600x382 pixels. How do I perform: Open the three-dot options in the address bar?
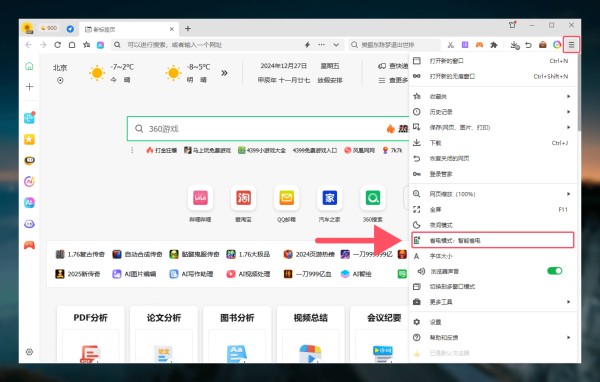(x=321, y=45)
